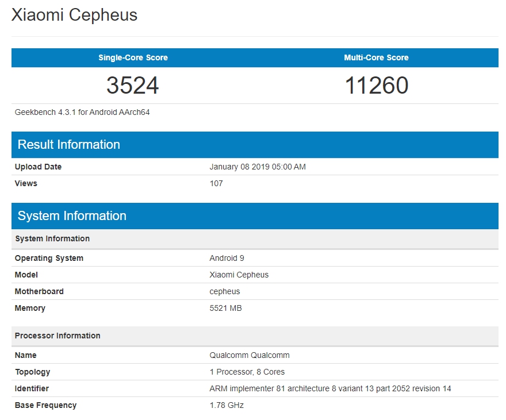
Task: Click the multi-core score value 11260
Action: tap(377, 86)
